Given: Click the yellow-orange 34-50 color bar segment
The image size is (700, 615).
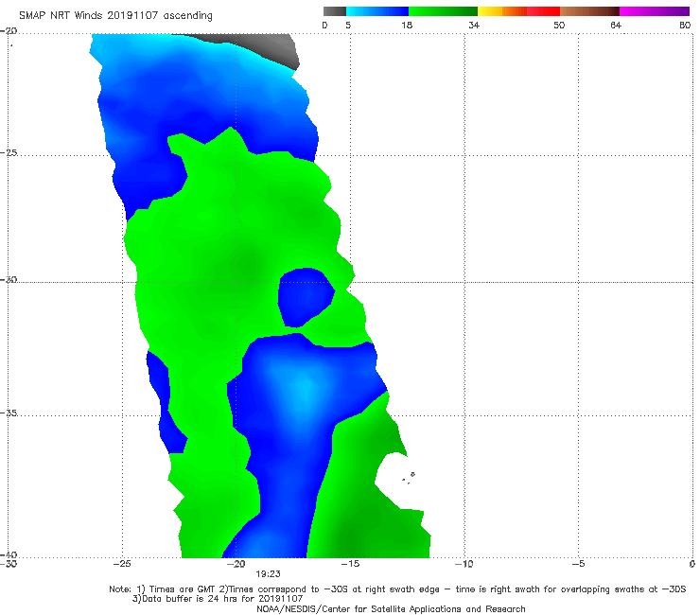Looking at the screenshot, I should tap(518, 11).
